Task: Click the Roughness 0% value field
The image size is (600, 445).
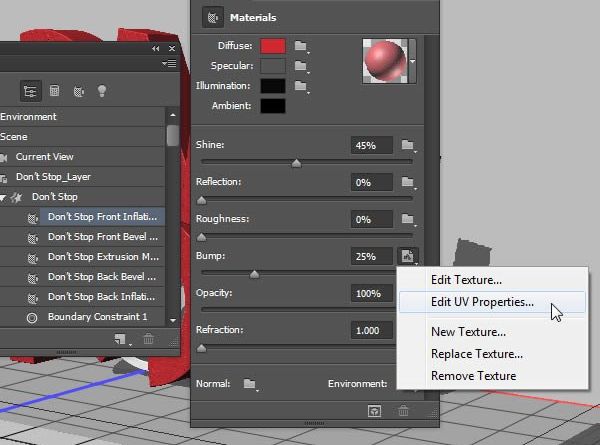Action: (x=372, y=220)
